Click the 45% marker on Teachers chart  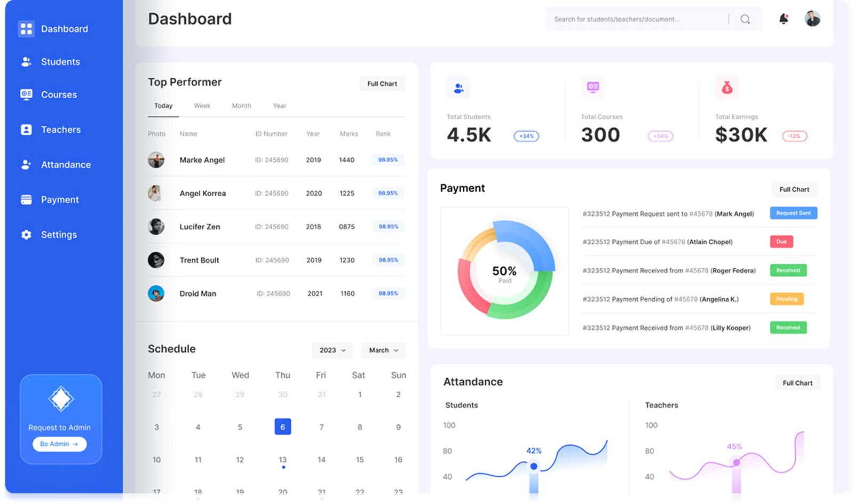pyautogui.click(x=736, y=463)
